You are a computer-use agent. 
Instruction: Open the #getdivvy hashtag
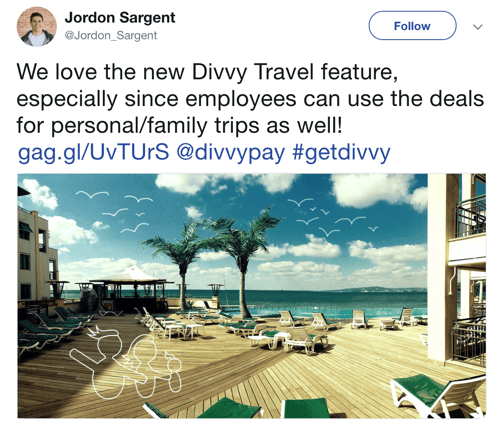(x=341, y=152)
